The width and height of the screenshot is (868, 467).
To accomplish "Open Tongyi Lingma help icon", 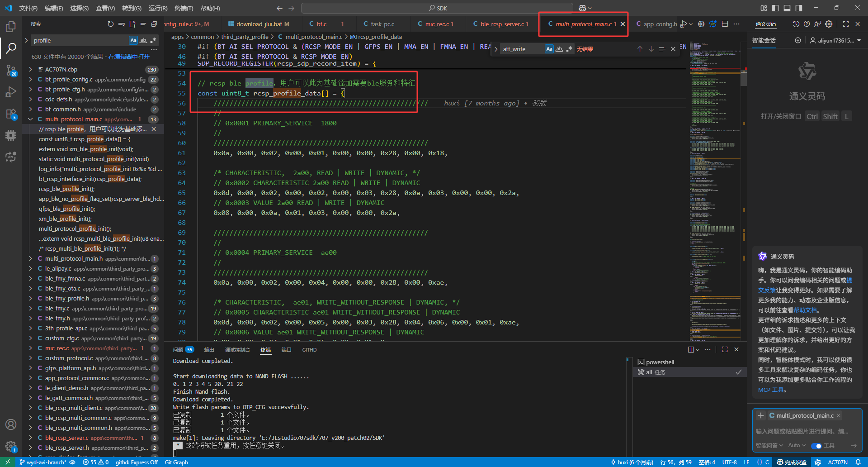I will (x=807, y=24).
